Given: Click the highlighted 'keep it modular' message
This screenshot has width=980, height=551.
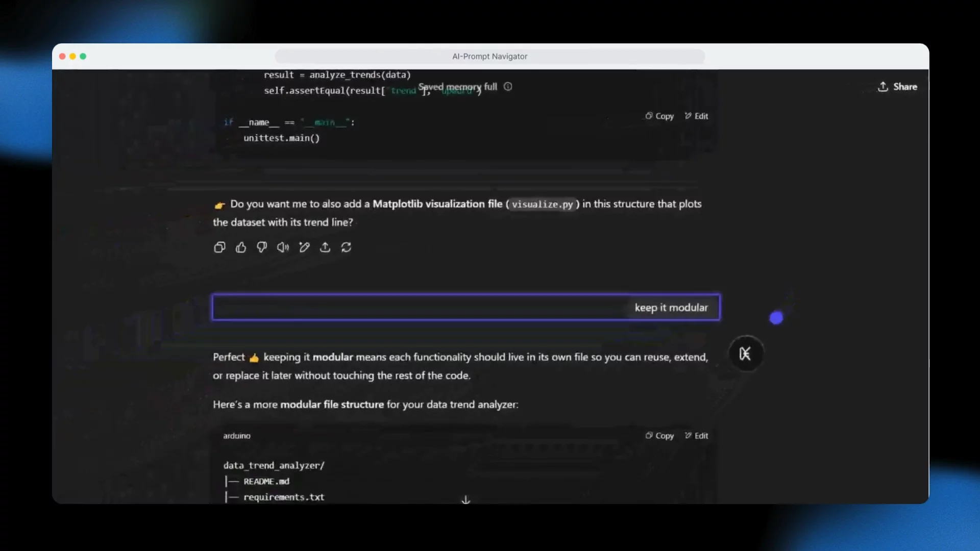Looking at the screenshot, I should [x=466, y=307].
